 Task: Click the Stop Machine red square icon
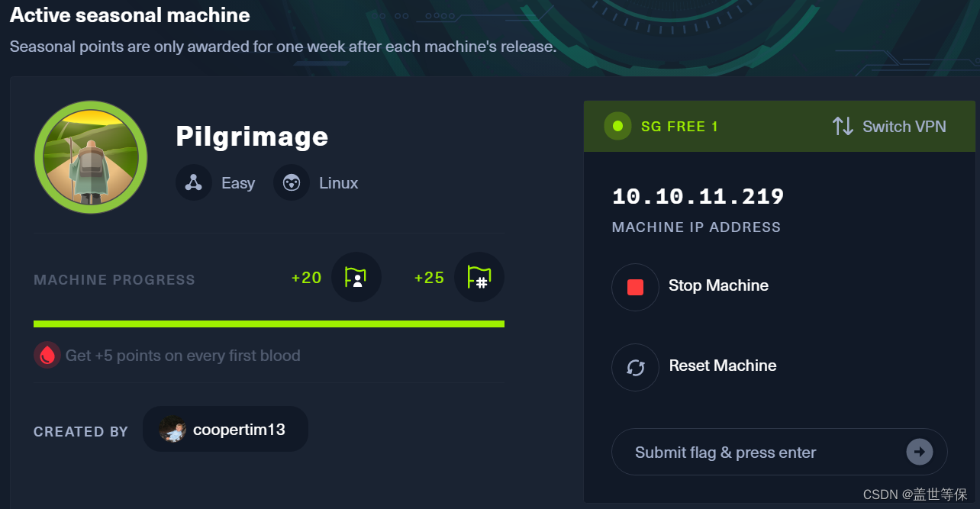click(x=635, y=287)
